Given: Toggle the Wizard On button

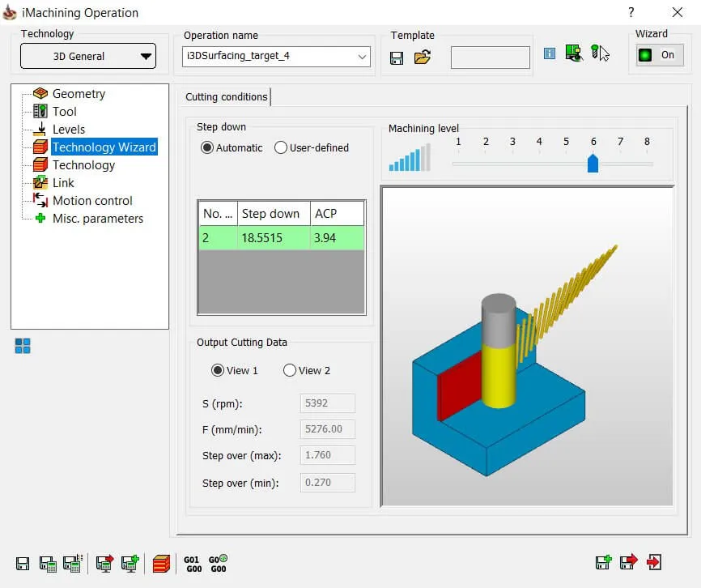Looking at the screenshot, I should pyautogui.click(x=660, y=55).
